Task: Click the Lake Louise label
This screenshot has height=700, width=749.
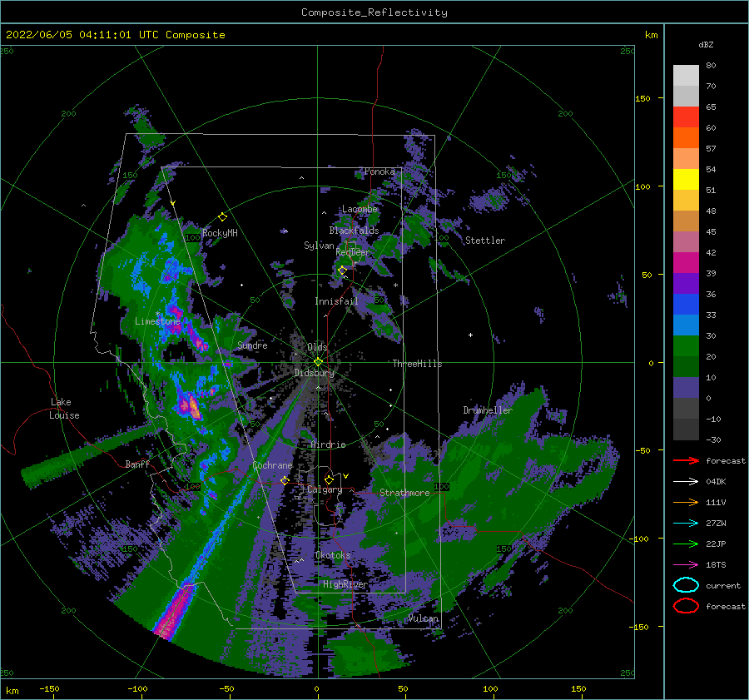Action: click(x=64, y=409)
